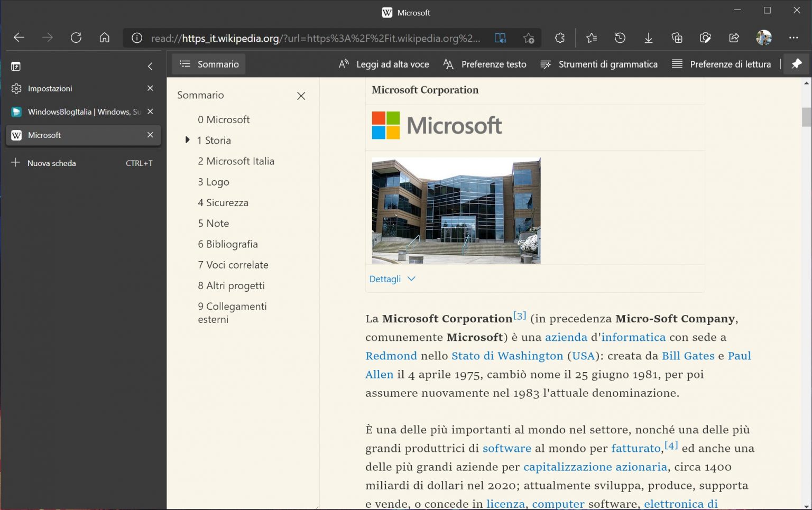Open the Downloads list
812x510 pixels.
click(x=648, y=38)
